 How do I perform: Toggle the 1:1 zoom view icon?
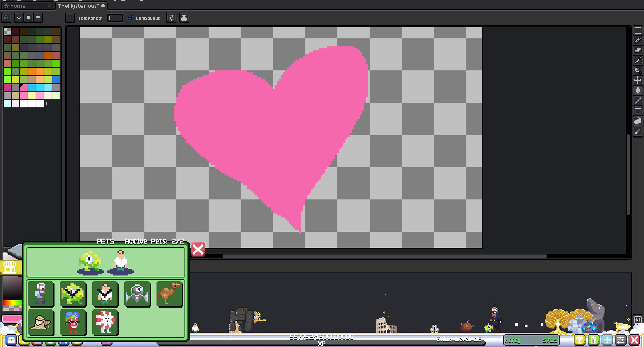click(x=638, y=320)
